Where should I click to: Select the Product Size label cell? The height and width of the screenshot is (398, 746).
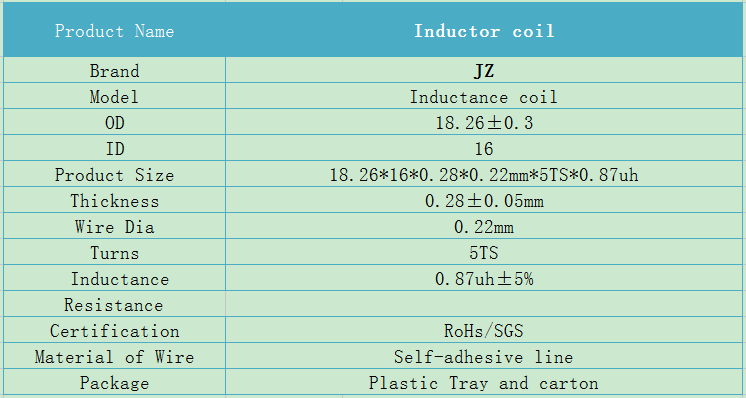[x=114, y=174]
